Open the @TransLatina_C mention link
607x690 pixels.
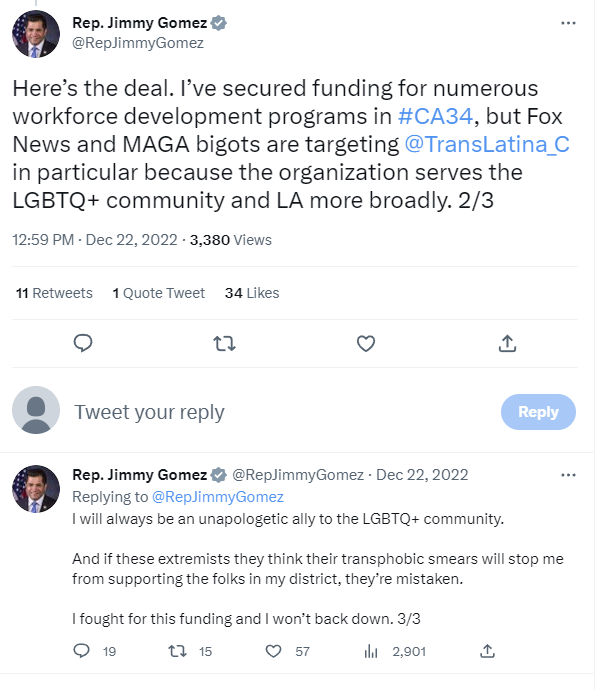click(487, 144)
